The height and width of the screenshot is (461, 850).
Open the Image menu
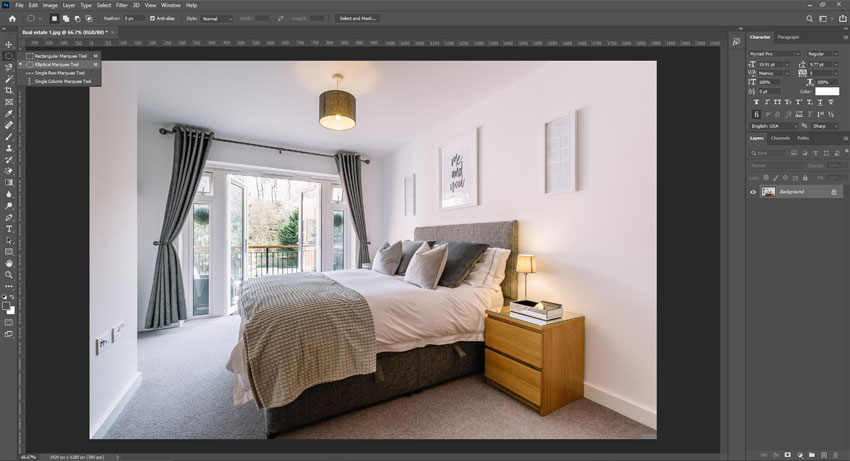50,5
